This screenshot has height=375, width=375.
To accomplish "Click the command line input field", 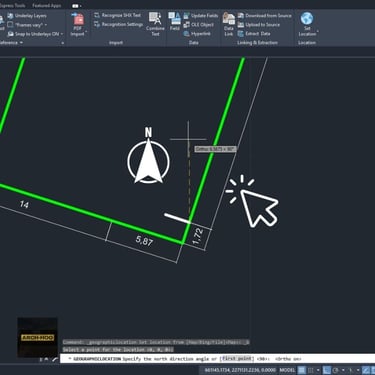I will point(217,359).
